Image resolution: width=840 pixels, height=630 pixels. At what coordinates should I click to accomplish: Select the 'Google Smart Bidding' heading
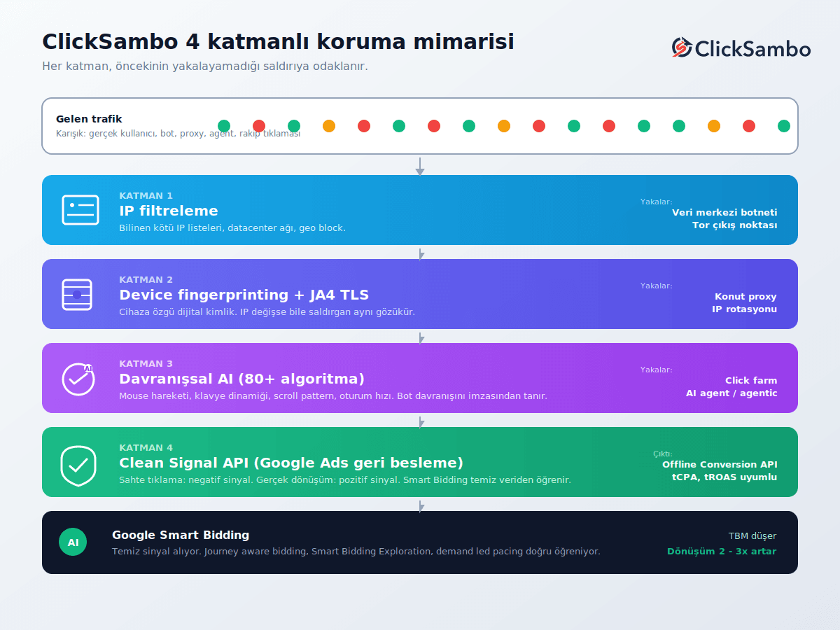181,535
